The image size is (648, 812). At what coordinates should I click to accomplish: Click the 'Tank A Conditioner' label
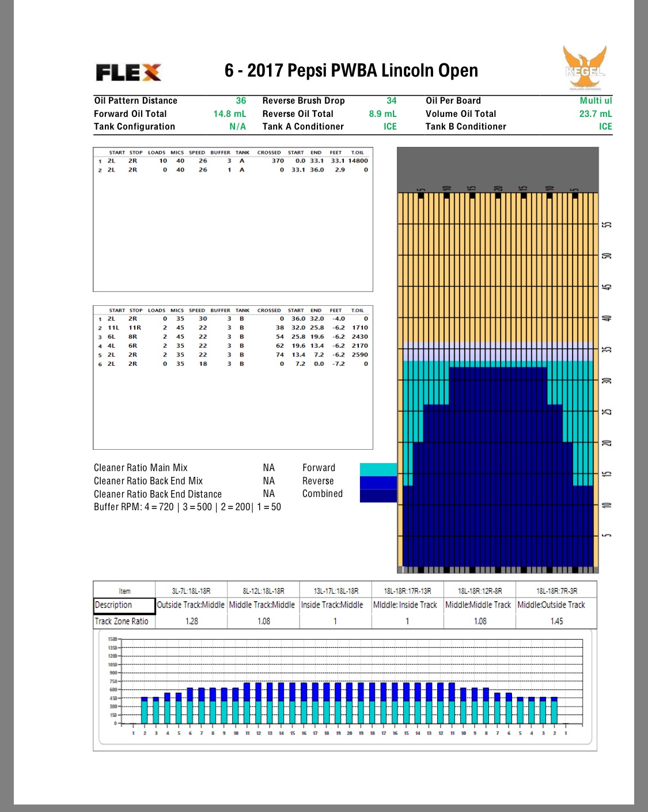tap(303, 127)
